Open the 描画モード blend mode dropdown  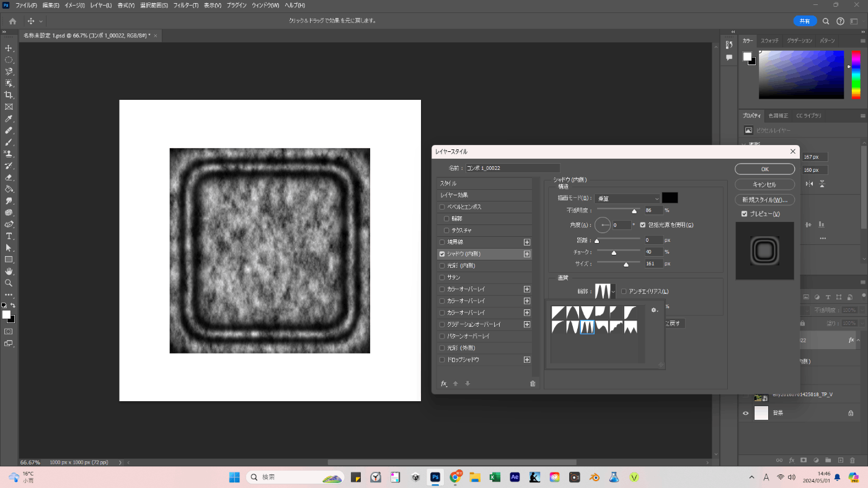pyautogui.click(x=627, y=198)
